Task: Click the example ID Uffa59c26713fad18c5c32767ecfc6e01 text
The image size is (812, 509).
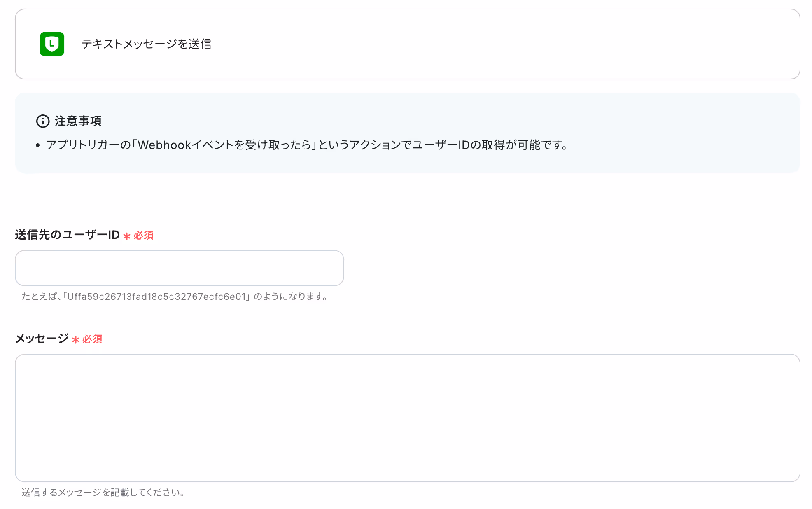Action: 156,297
